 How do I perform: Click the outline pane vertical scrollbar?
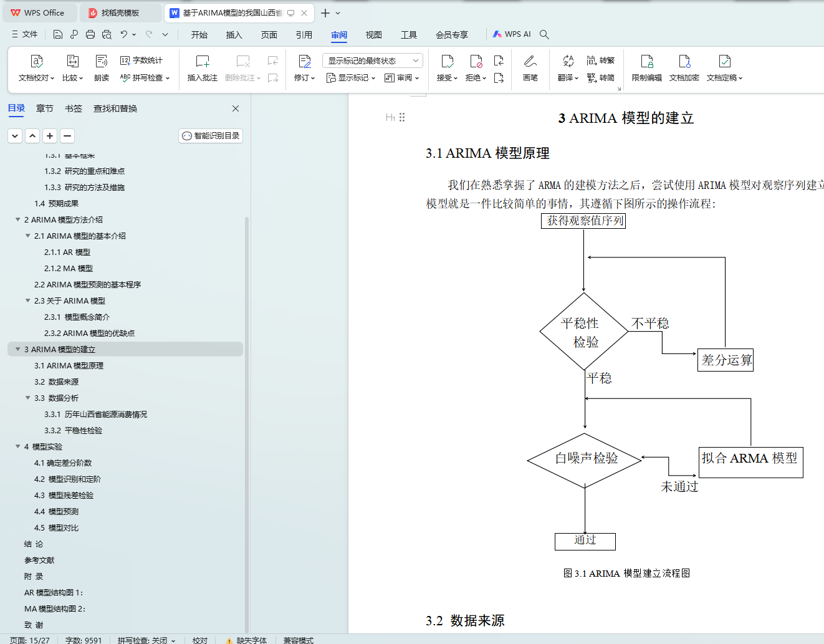click(247, 424)
